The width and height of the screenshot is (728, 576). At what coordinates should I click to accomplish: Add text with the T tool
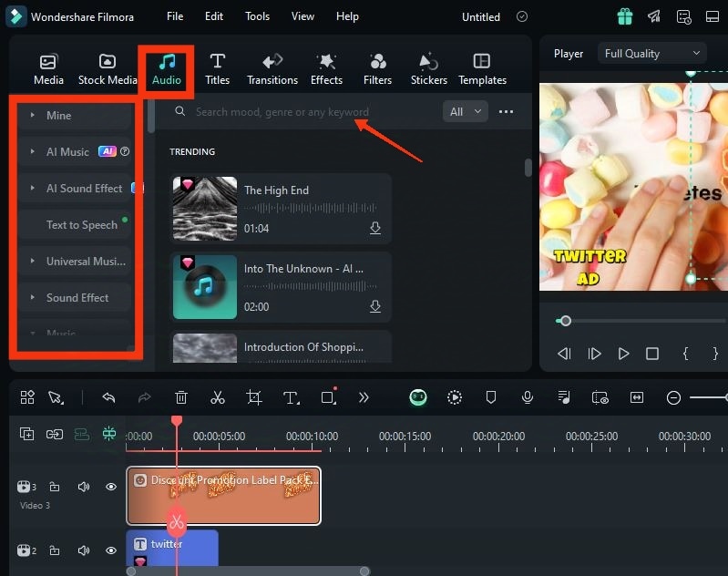[x=291, y=397]
